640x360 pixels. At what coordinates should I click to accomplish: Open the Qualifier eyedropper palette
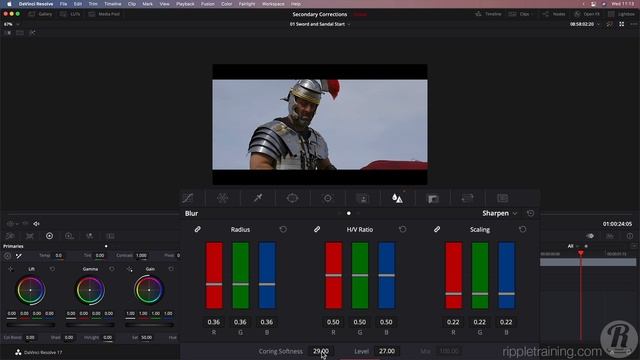[x=258, y=198]
